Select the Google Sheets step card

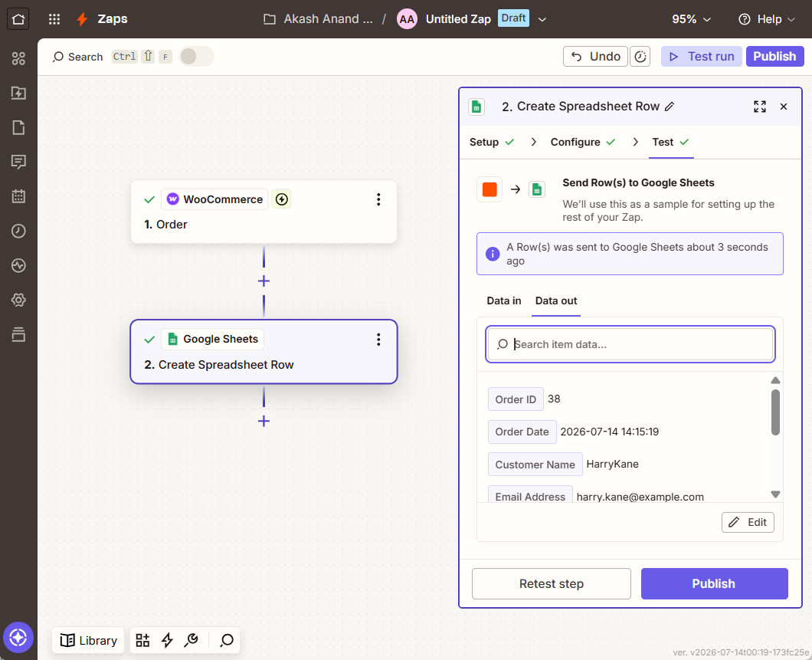pos(264,352)
